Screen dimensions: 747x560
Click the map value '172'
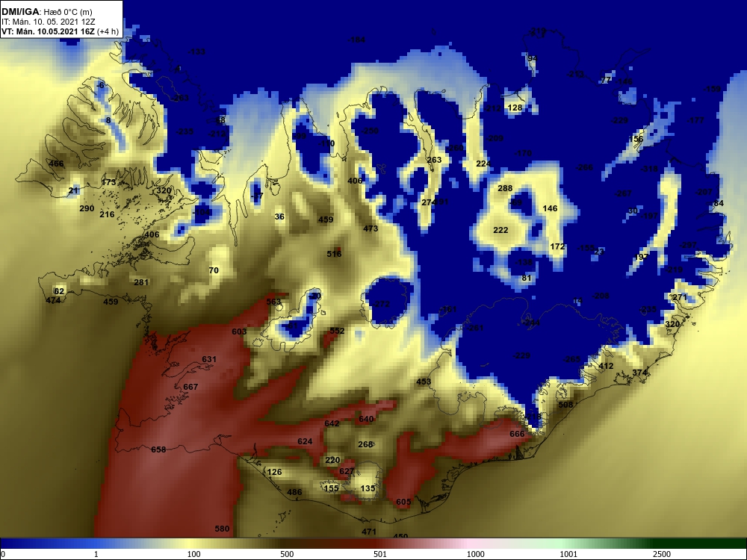pyautogui.click(x=557, y=246)
